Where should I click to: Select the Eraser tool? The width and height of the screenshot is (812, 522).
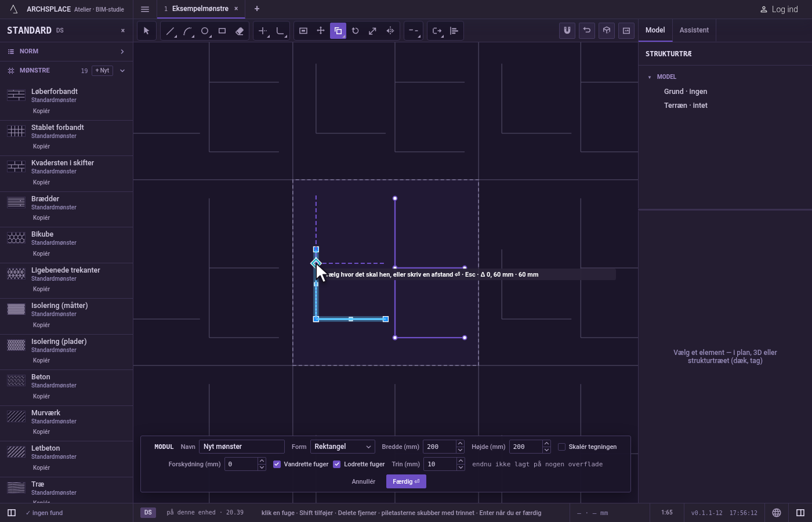point(240,31)
